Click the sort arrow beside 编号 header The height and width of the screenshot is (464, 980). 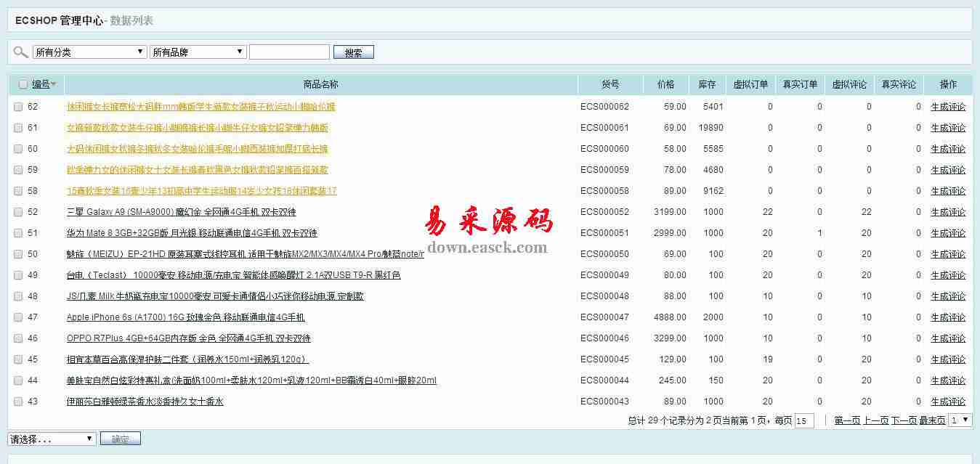point(54,84)
